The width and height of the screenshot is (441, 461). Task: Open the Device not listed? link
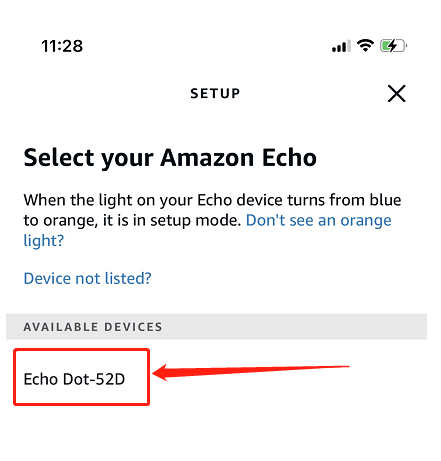point(87,278)
